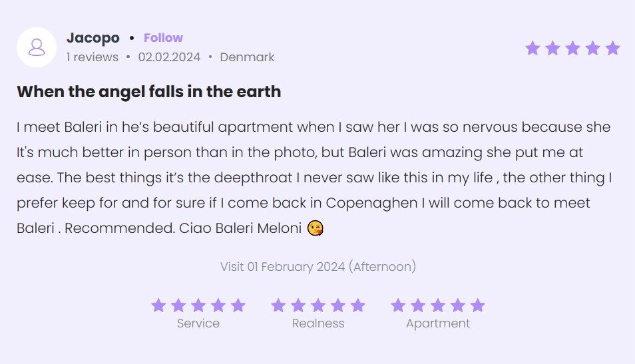Viewport: 635px width, 364px height.
Task: Click the Service rating label
Action: (198, 323)
